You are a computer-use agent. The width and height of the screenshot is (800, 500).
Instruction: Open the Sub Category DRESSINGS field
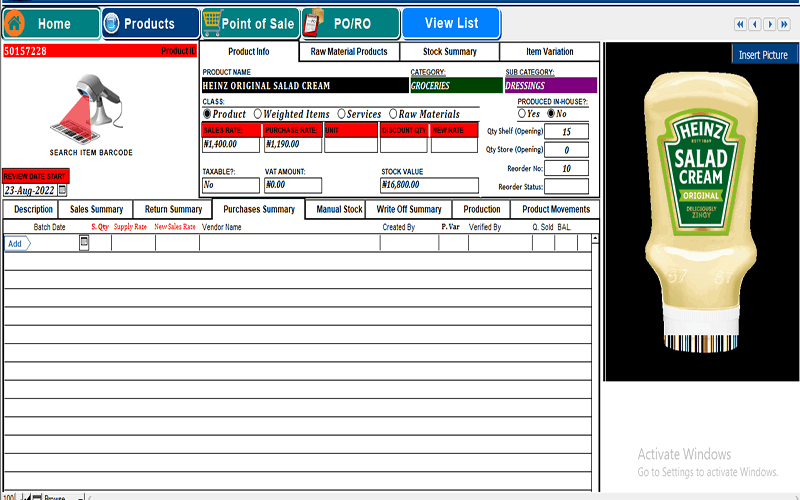(x=550, y=86)
